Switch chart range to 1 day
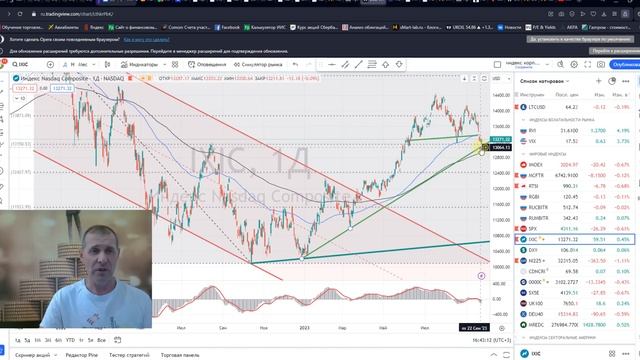Viewport: 640px width, 360px height. pos(18,340)
